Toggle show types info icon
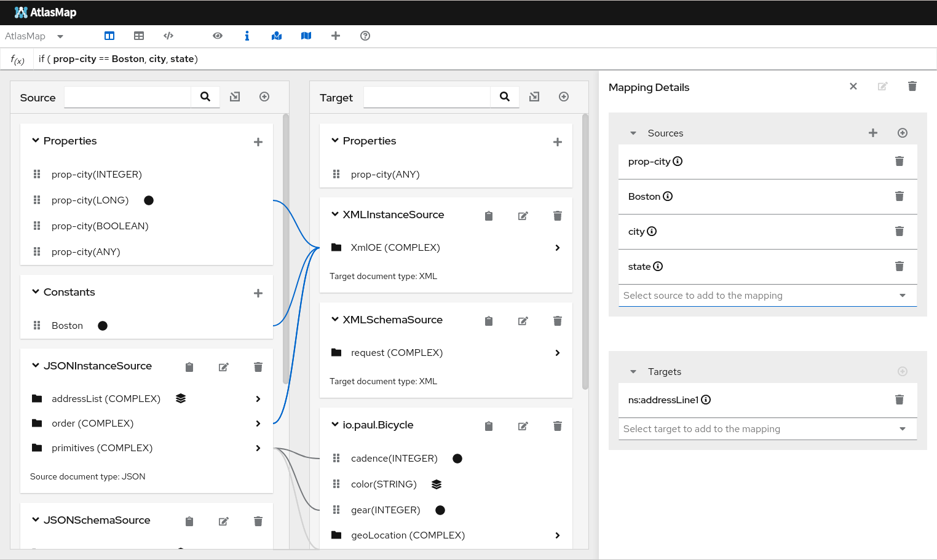 point(247,36)
